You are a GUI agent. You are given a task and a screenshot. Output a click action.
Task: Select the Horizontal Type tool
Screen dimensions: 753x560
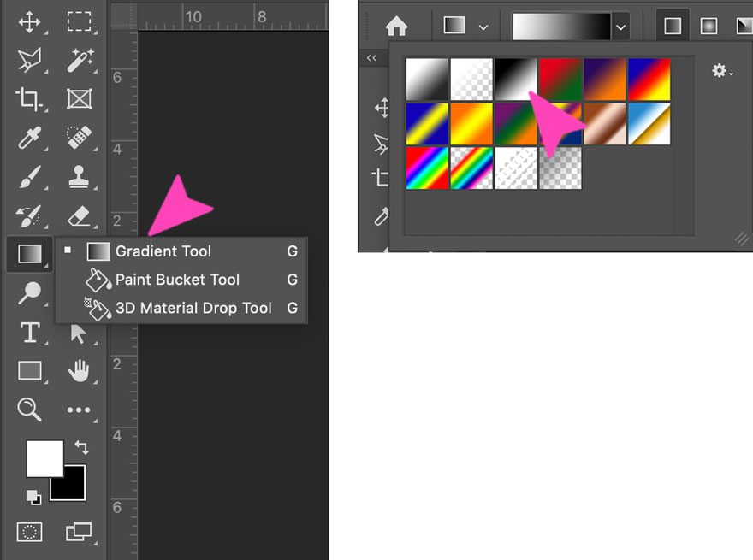click(30, 333)
